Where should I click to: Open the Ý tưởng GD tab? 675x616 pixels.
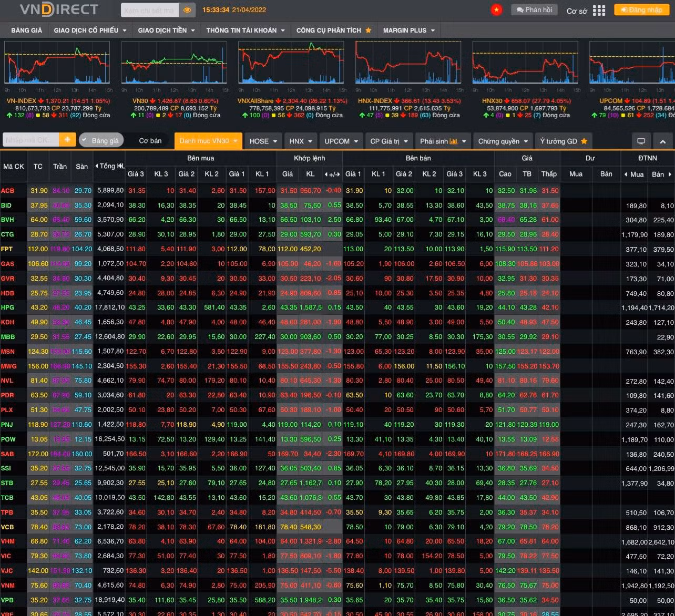(x=564, y=141)
